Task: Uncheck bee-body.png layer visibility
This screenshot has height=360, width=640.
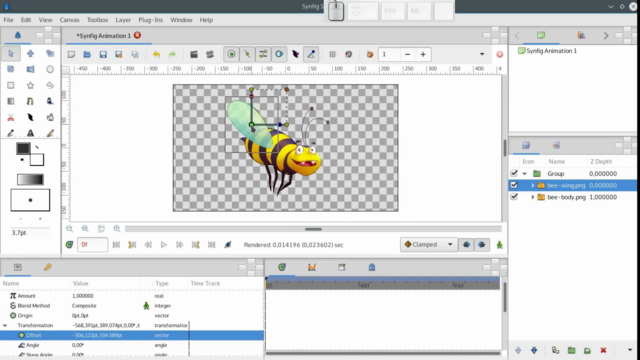Action: (x=514, y=197)
